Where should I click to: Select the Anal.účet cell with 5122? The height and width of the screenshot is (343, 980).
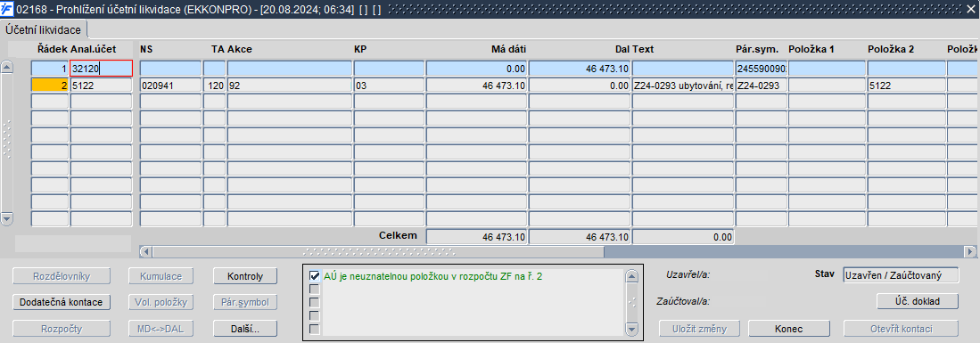101,85
